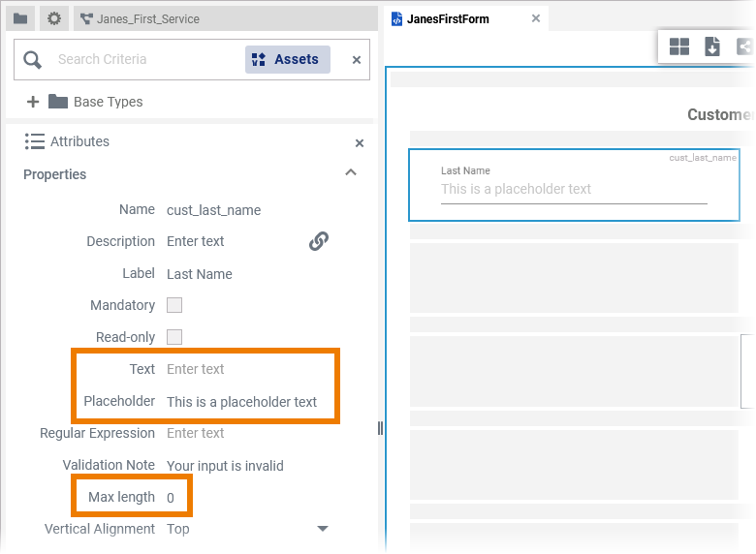Clear the search with the X button
Viewport: 756px width, 554px height.
(x=356, y=60)
